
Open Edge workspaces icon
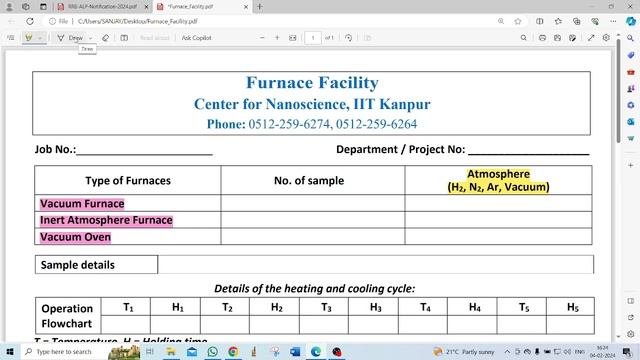(26, 7)
